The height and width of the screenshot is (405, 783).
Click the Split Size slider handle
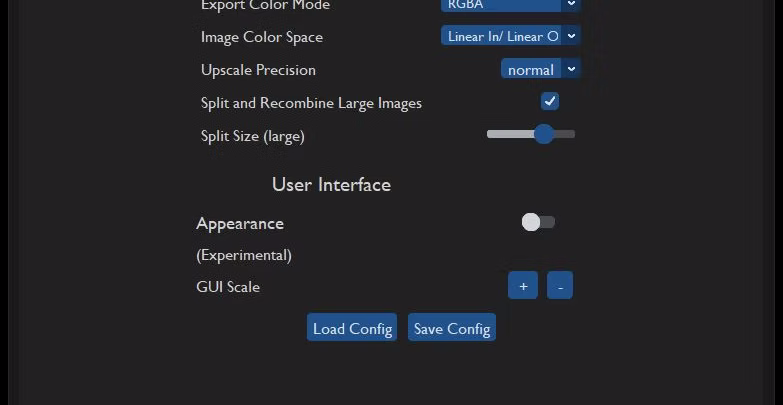(x=543, y=134)
